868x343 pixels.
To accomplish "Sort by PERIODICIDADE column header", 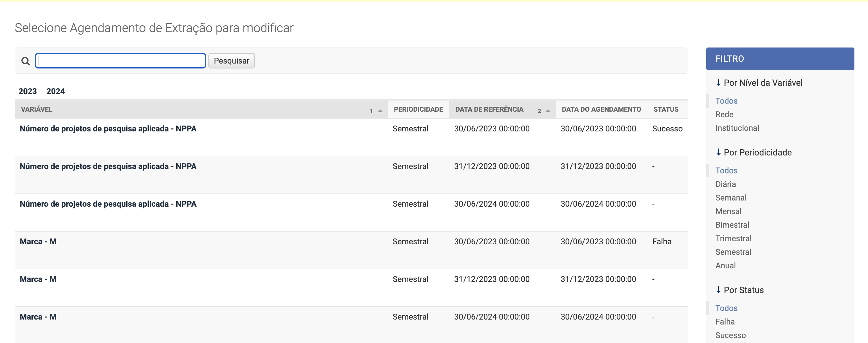I will (x=418, y=109).
